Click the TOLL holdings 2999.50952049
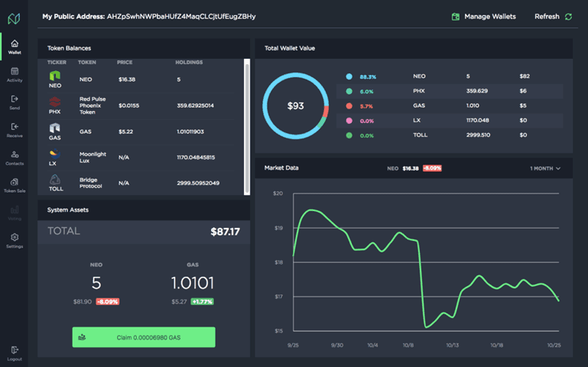 198,183
